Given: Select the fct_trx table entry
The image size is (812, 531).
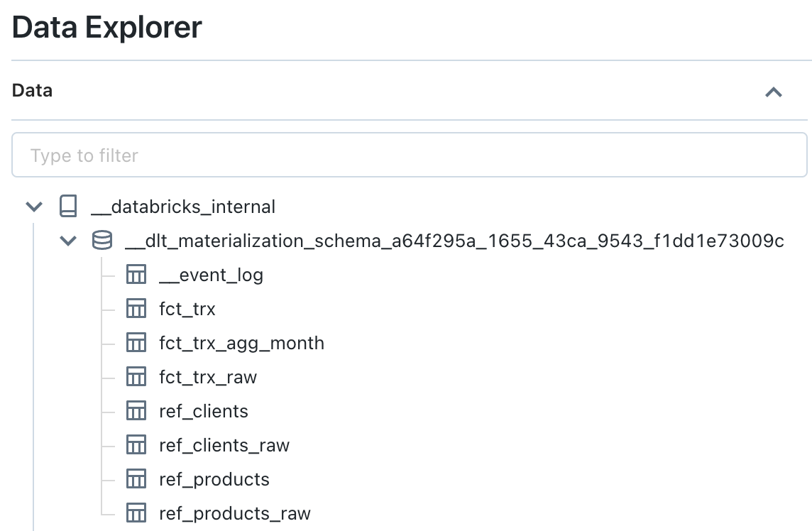Looking at the screenshot, I should pyautogui.click(x=187, y=309).
